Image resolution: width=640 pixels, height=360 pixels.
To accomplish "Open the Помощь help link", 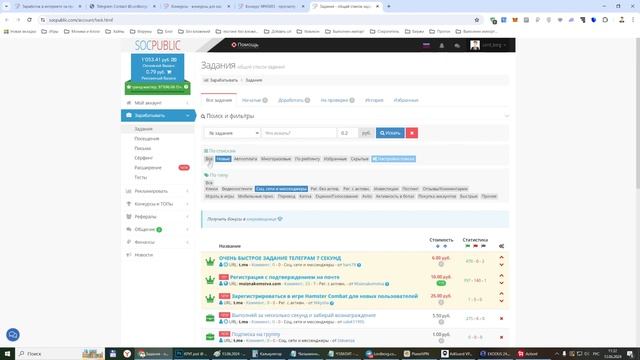I will [245, 45].
